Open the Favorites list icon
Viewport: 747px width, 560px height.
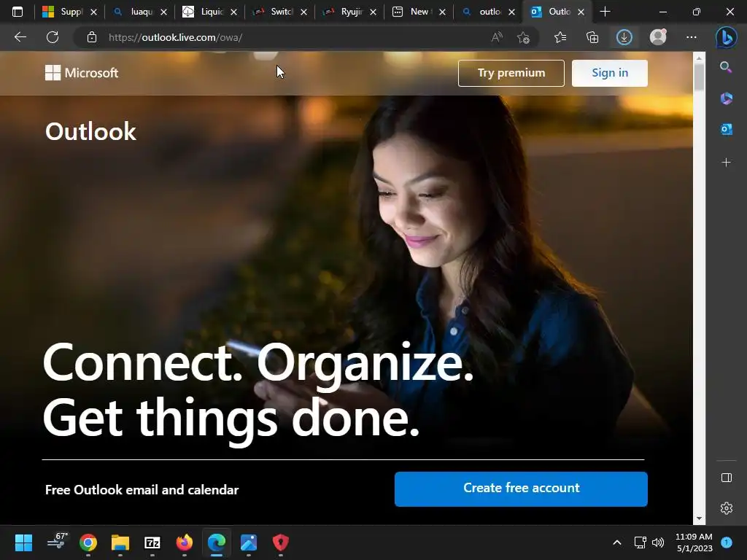(x=560, y=37)
